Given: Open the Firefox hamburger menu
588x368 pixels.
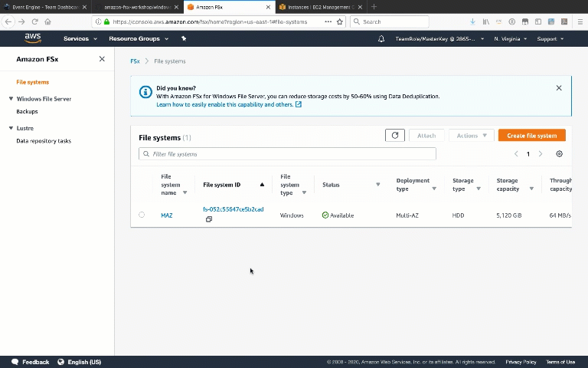Looking at the screenshot, I should click(x=580, y=21).
